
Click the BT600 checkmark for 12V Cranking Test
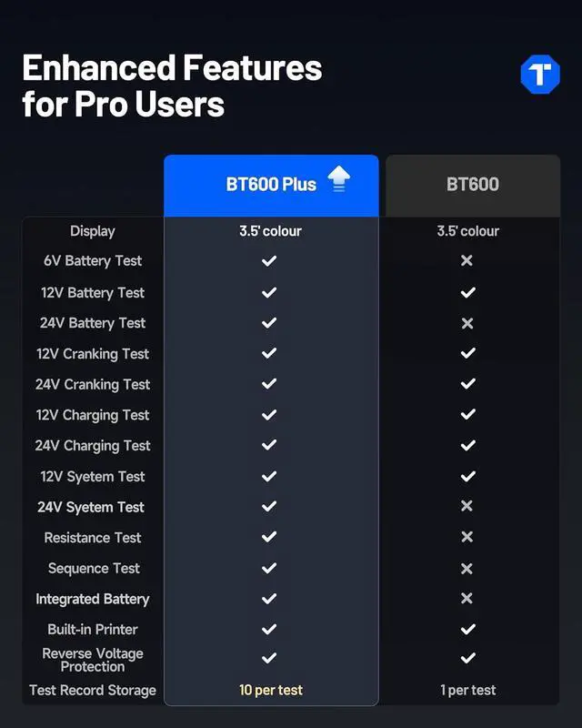click(467, 353)
